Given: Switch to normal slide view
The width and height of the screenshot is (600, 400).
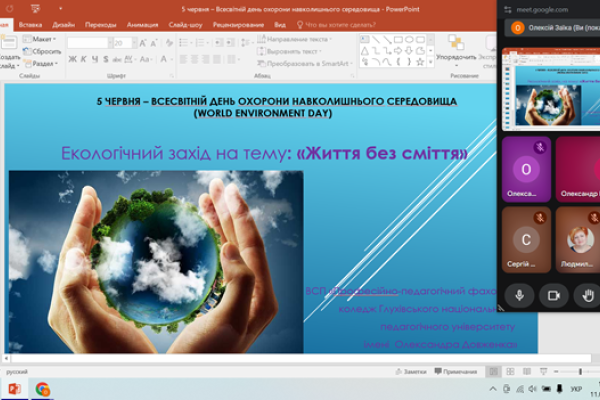Looking at the screenshot, I should pyautogui.click(x=494, y=371).
